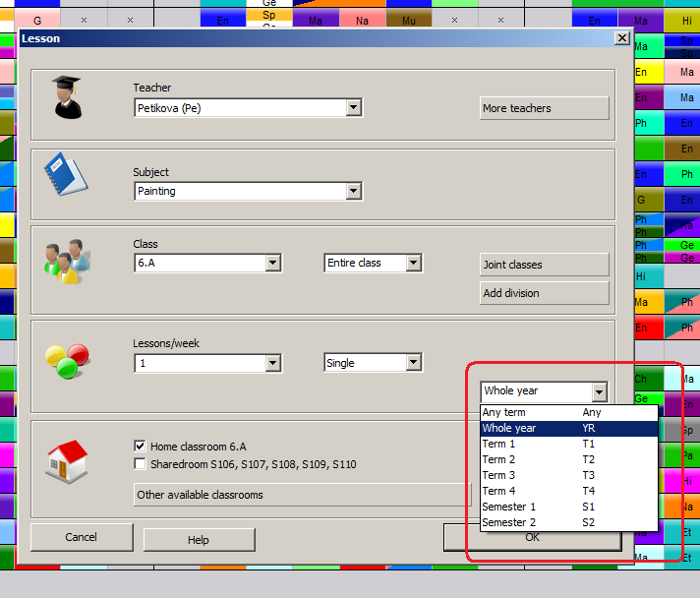Click the blue subject notebook icon

pyautogui.click(x=66, y=177)
